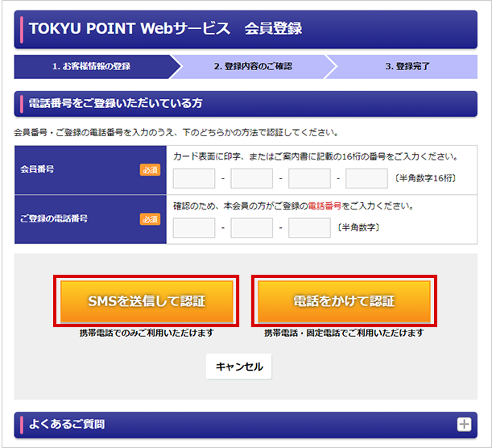Click the 〔半角数字〕 hint beside the phone fields
492x448 pixels.
pyautogui.click(x=358, y=227)
